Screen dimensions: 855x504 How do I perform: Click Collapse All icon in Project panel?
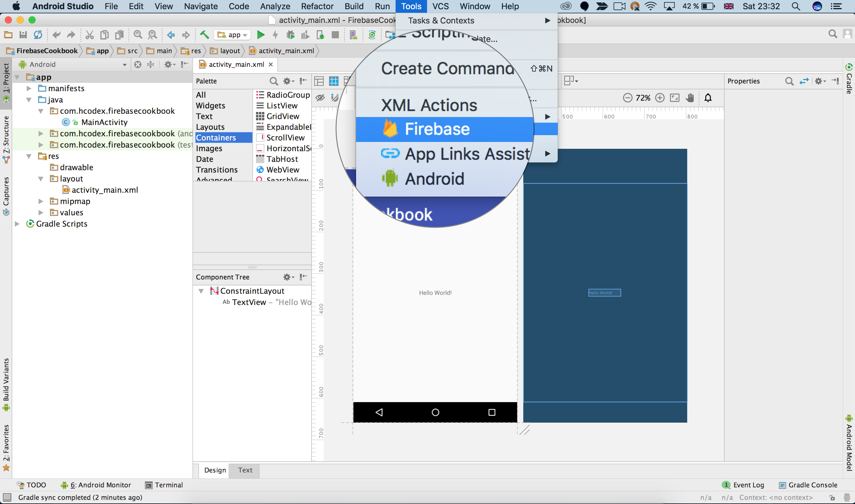pos(151,64)
